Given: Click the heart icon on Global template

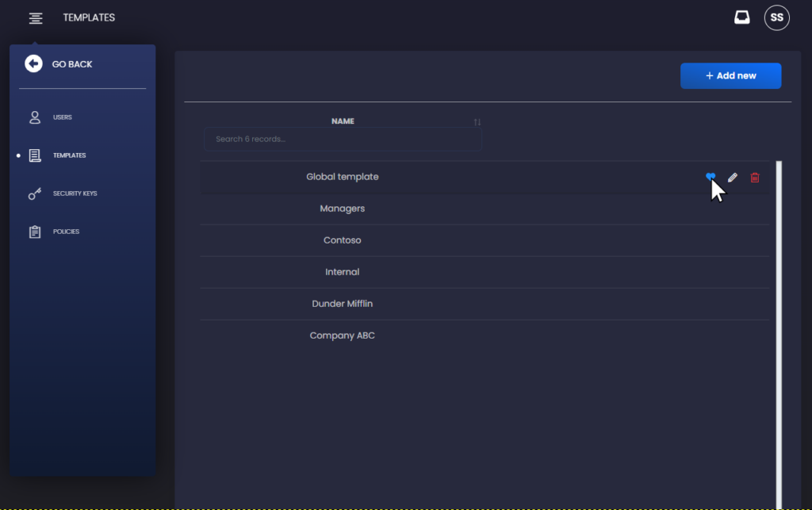Looking at the screenshot, I should [x=710, y=177].
